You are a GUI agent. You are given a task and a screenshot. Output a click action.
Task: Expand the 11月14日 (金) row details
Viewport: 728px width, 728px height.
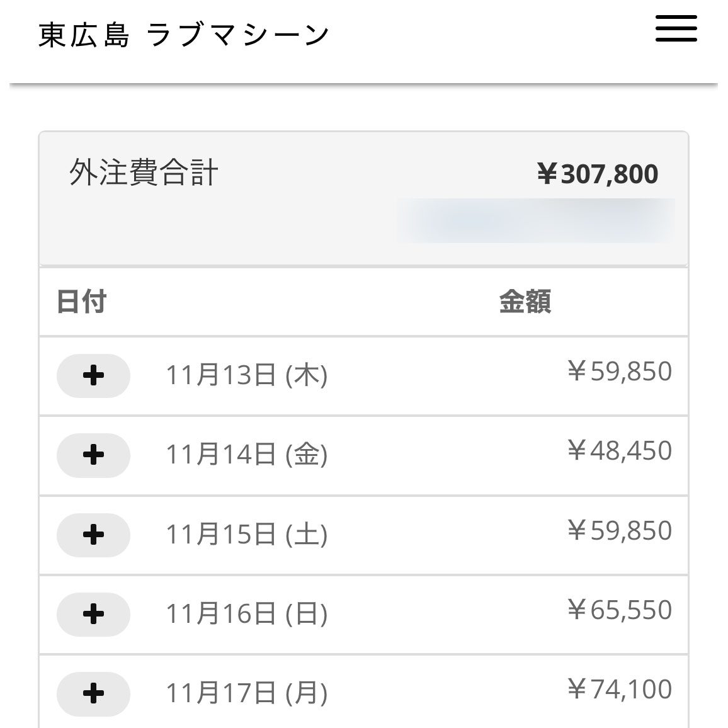[x=93, y=455]
